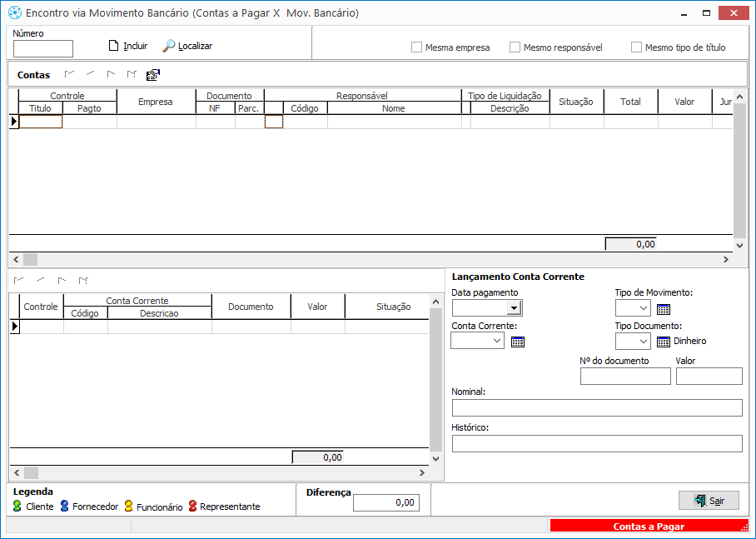Go to last record in Contas navigator
Viewport: 756px width, 539px height.
(132, 74)
